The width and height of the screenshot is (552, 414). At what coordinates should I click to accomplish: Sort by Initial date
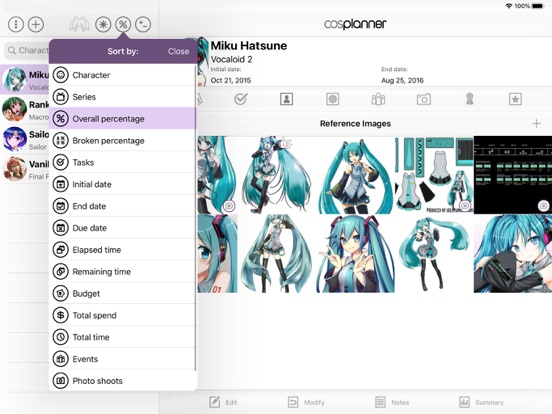pos(122,184)
